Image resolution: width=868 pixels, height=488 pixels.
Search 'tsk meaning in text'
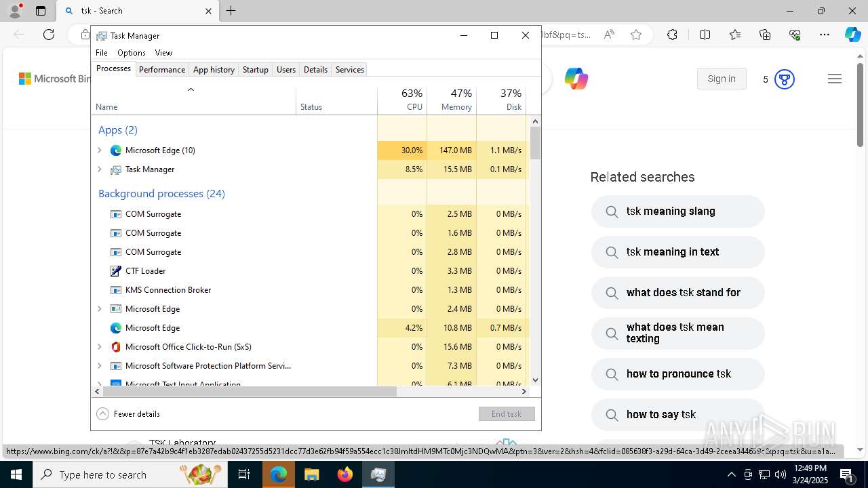tap(678, 252)
